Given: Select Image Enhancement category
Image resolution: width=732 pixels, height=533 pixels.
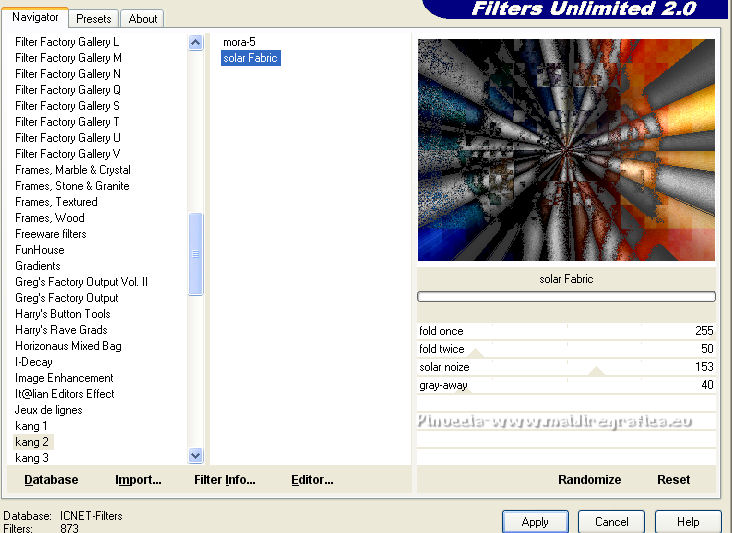Looking at the screenshot, I should (64, 378).
